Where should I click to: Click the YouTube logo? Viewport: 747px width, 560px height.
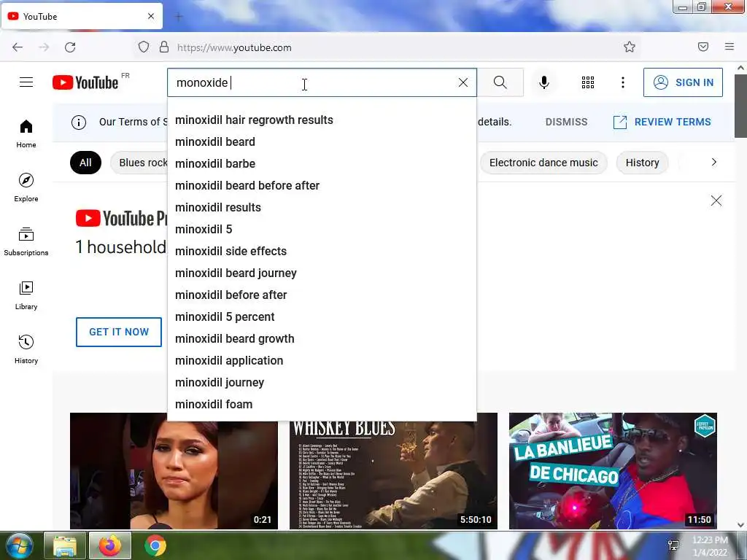click(85, 82)
